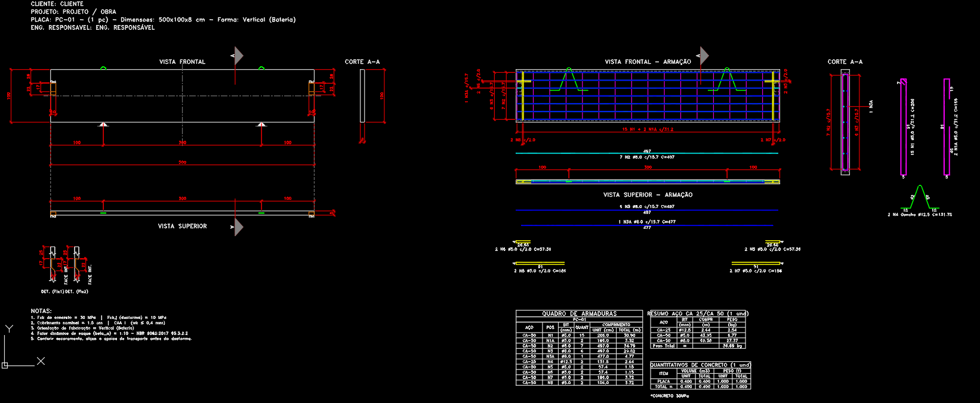The height and width of the screenshot is (403, 980).
Task: Click the 'N1A' position cell in armaduras table
Action: [x=550, y=340]
